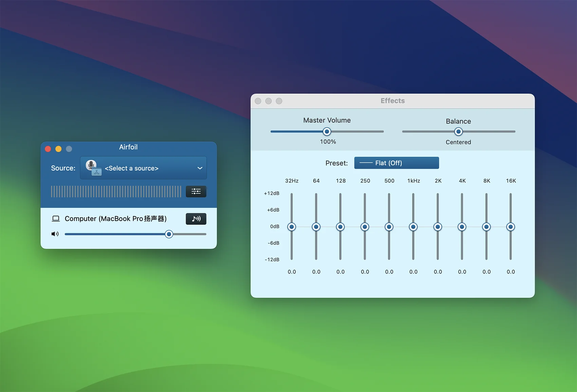Click the audio level meter in Airfoil
The image size is (577, 392).
tap(116, 192)
